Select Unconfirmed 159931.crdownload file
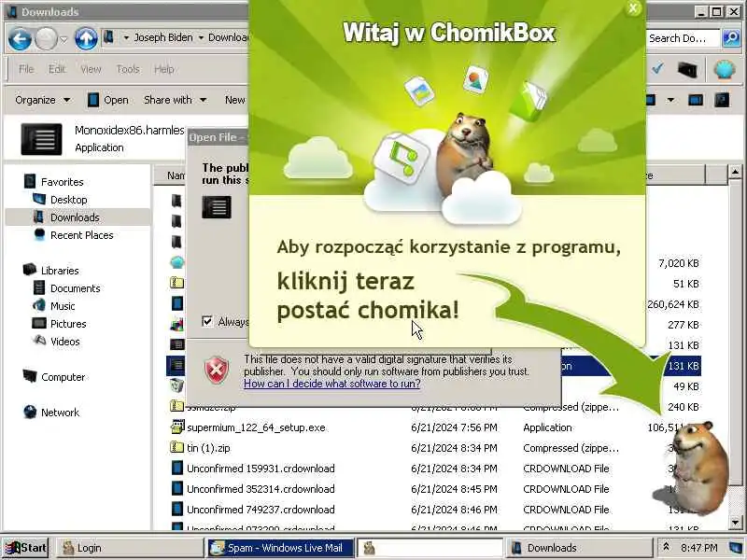The width and height of the screenshot is (747, 560). point(261,469)
